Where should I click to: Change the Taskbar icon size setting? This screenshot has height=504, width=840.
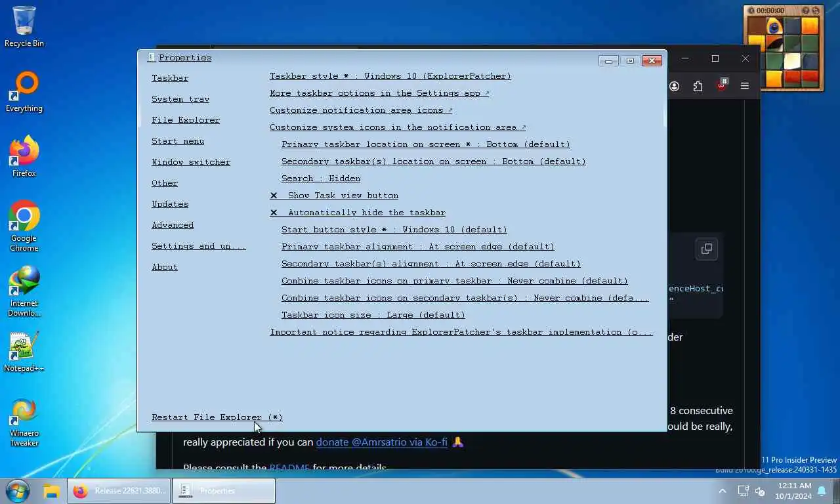[373, 315]
